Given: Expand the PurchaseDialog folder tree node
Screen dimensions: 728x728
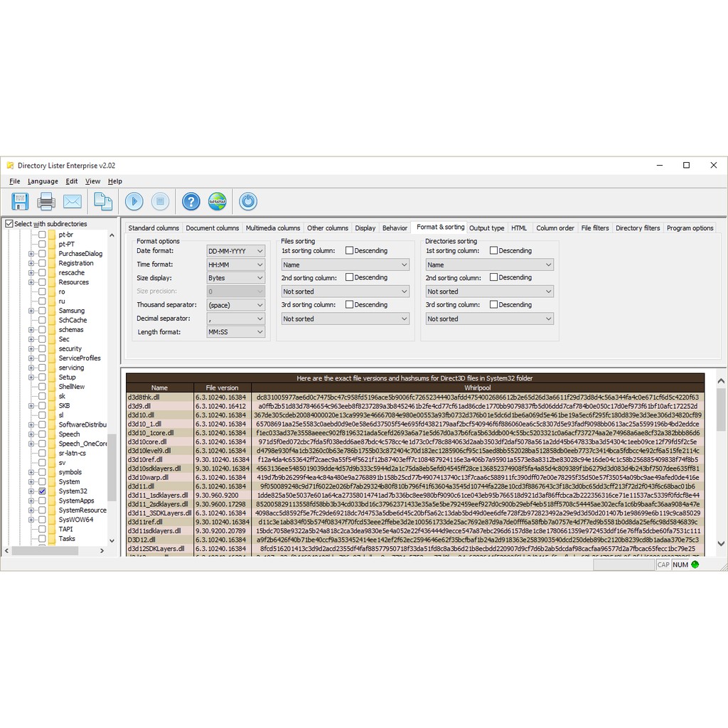Looking at the screenshot, I should [x=31, y=254].
